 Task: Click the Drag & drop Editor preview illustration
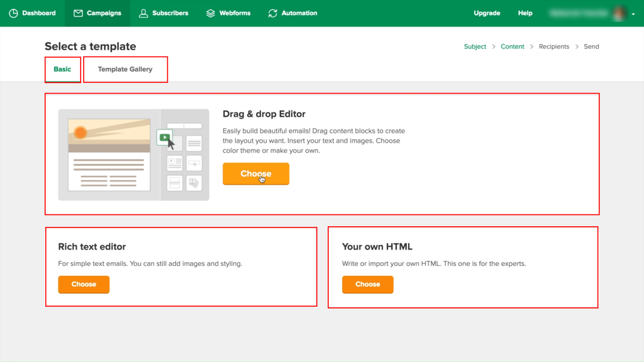pyautogui.click(x=133, y=155)
